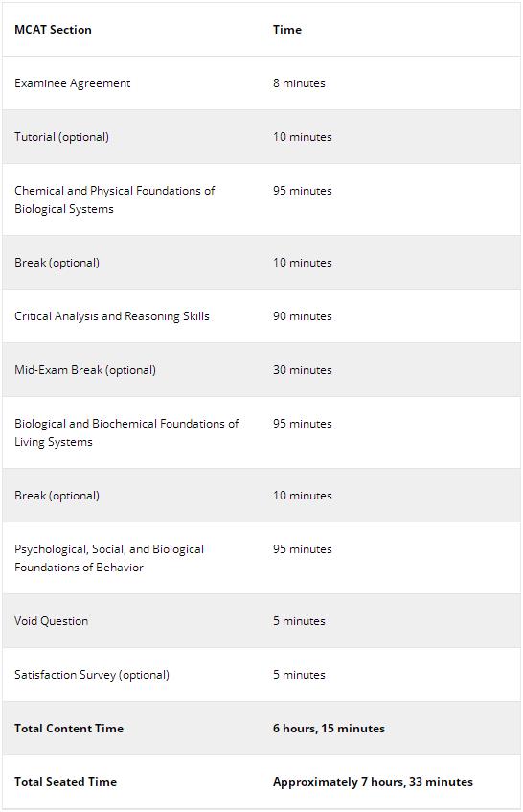Click the Total Content Time label
The height and width of the screenshot is (812, 523).
[69, 729]
